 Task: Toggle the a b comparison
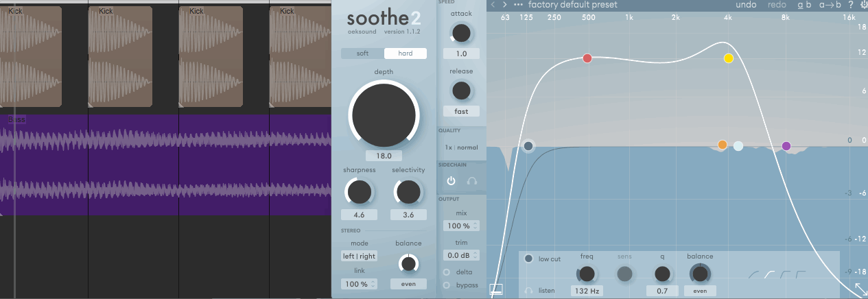805,4
